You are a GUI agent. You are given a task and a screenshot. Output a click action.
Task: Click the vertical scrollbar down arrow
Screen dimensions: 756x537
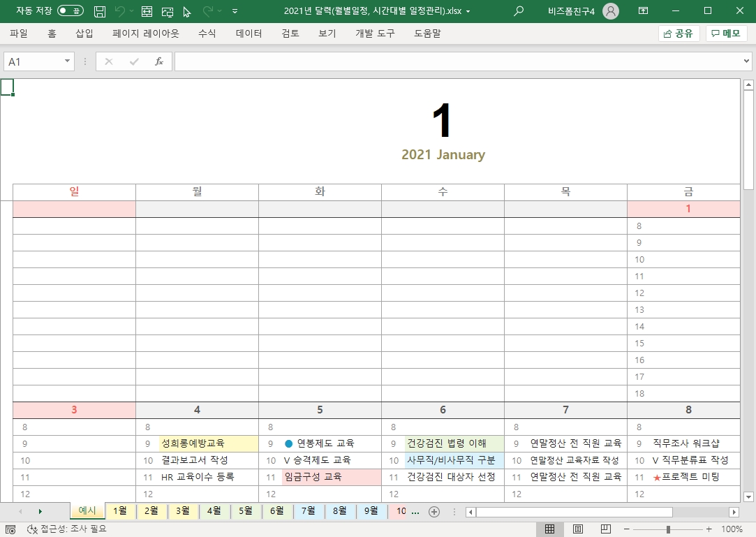point(748,496)
